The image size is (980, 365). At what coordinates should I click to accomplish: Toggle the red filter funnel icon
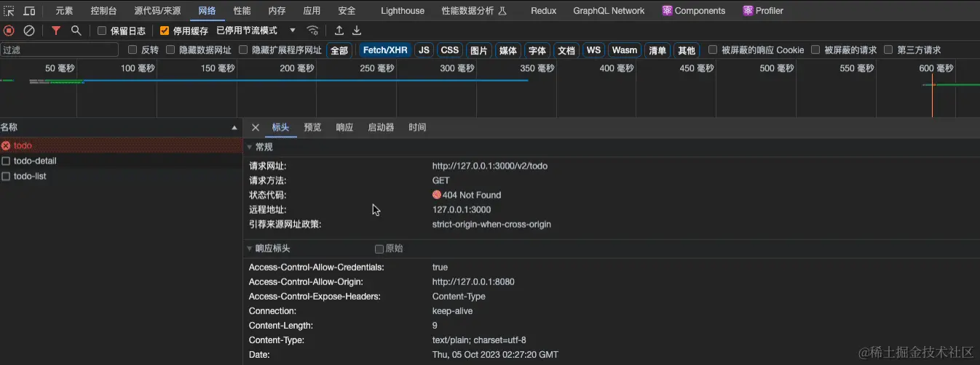point(56,31)
